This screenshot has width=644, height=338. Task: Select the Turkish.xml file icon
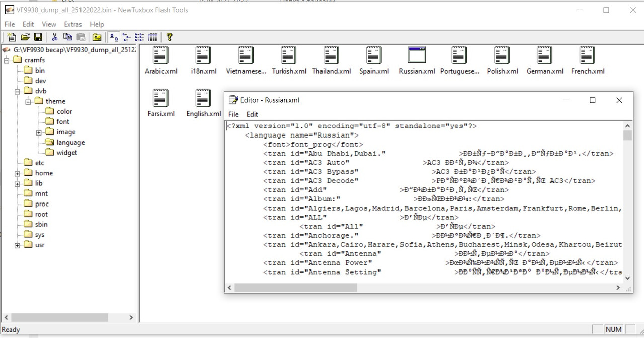pos(289,55)
